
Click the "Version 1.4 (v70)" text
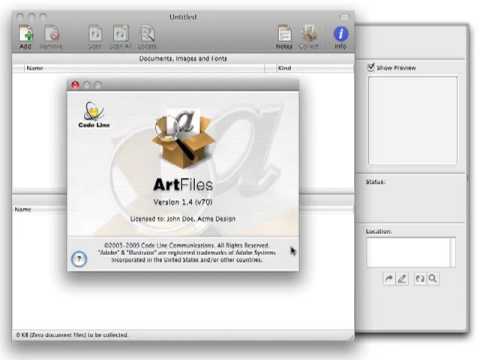[x=183, y=202]
